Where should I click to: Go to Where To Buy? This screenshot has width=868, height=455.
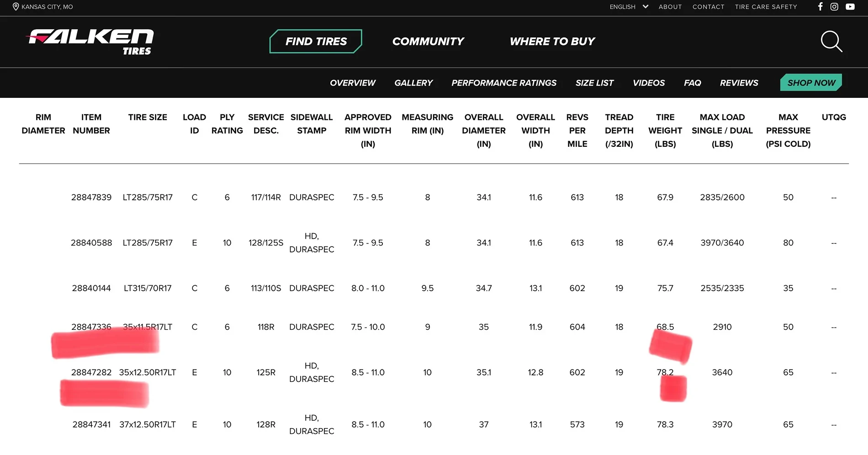click(x=552, y=42)
